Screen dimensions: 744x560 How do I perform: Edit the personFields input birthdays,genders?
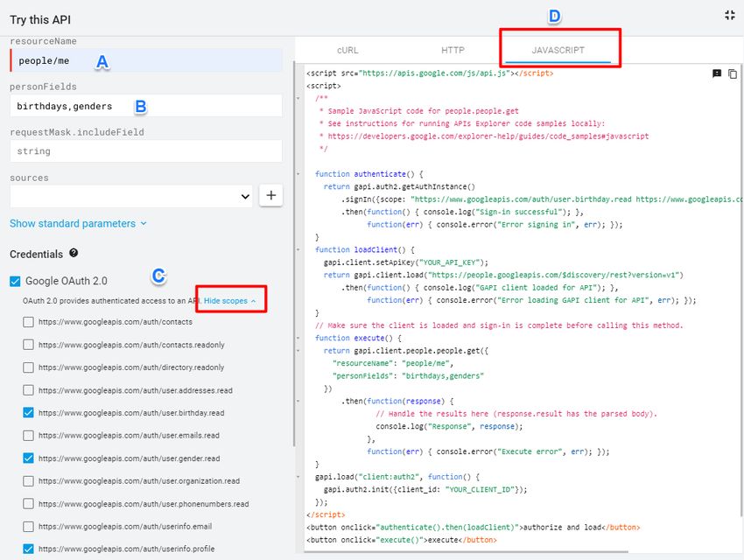tap(146, 106)
